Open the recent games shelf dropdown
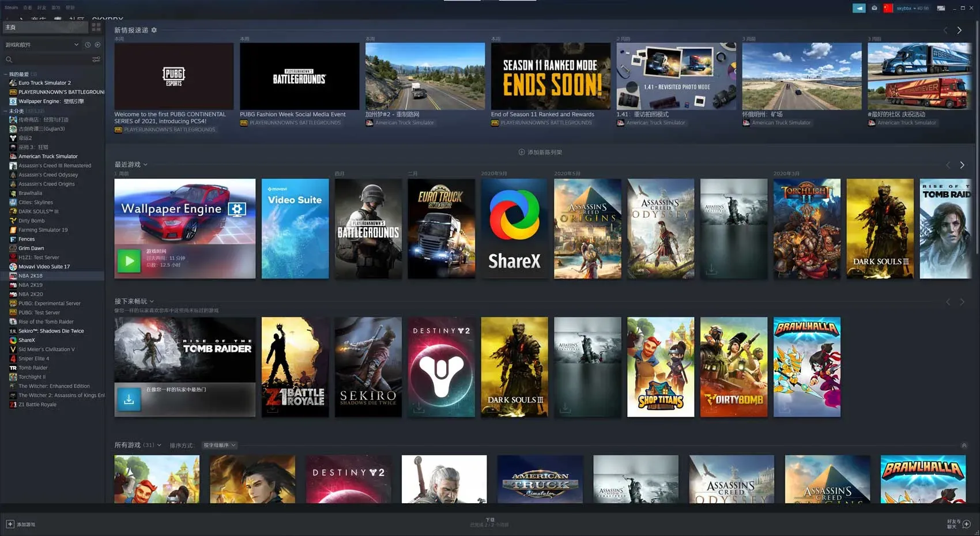The height and width of the screenshot is (536, 980). click(x=145, y=165)
